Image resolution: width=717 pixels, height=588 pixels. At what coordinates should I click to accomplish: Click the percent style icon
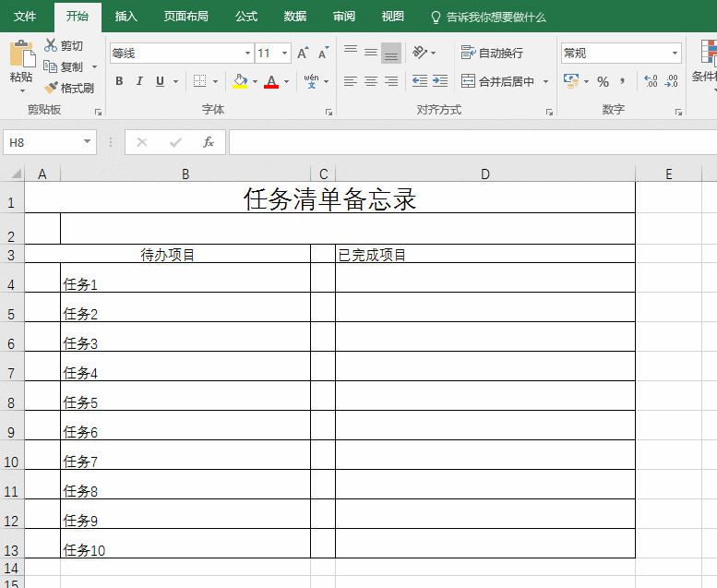tap(603, 81)
